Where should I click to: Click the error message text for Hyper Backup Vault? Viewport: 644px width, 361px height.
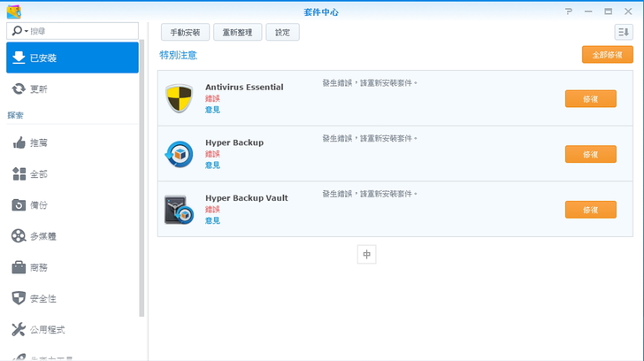(x=370, y=194)
